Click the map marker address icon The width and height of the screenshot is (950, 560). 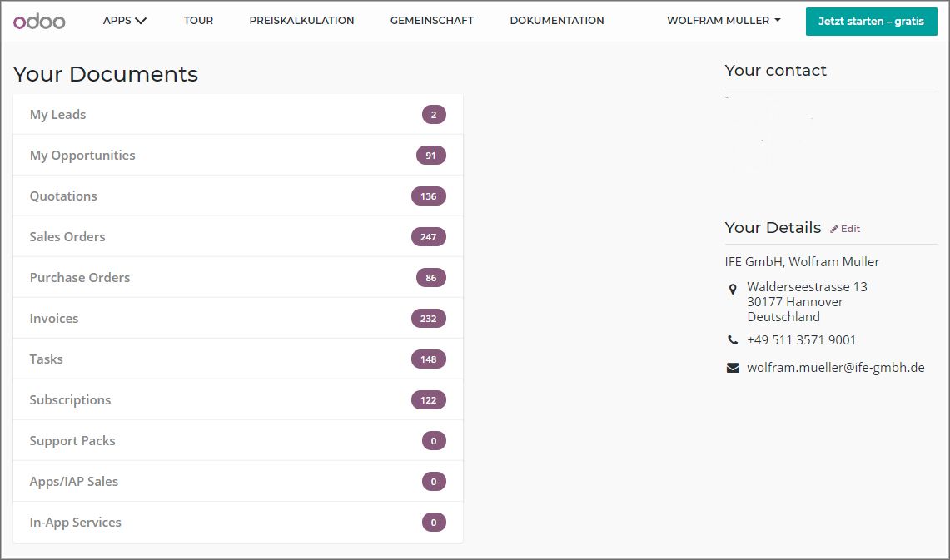[x=733, y=289]
